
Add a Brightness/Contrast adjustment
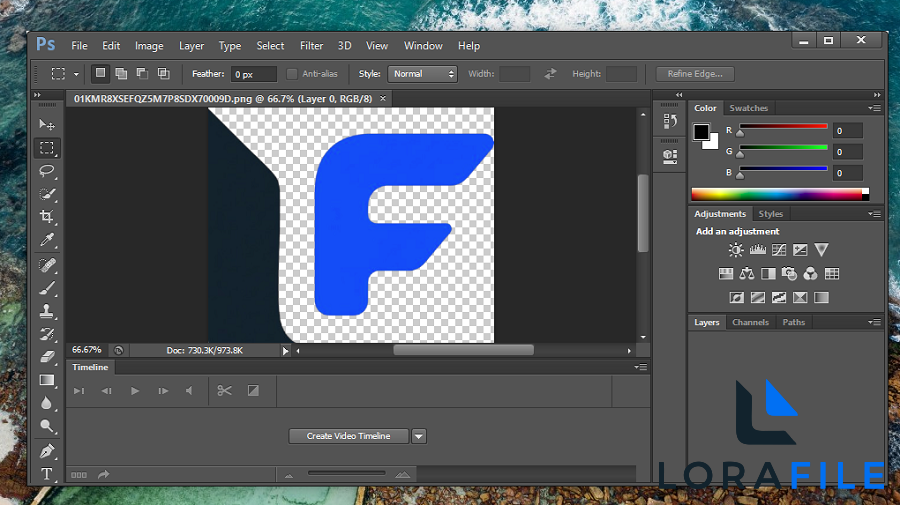pyautogui.click(x=736, y=250)
